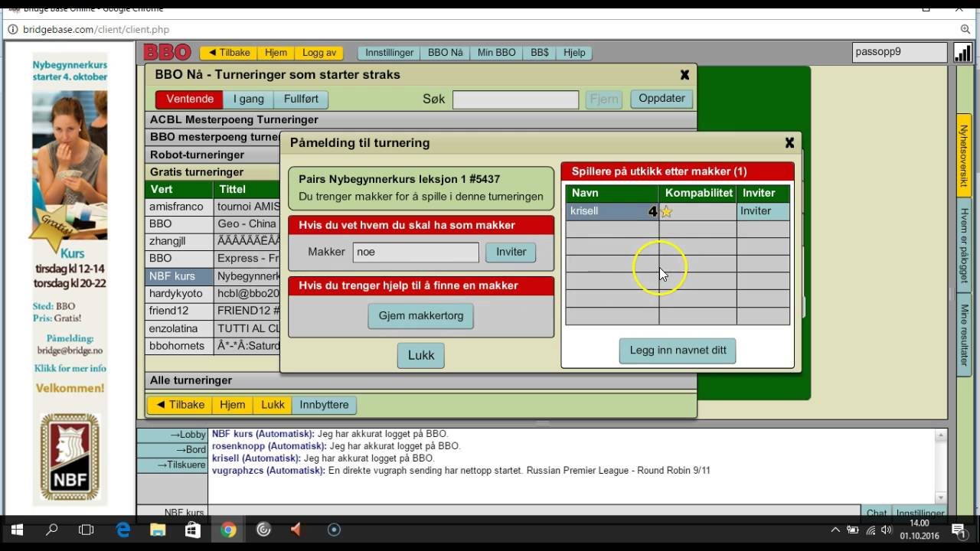Click Inviter in krisell row
Screen dimensions: 980x551
(x=763, y=211)
